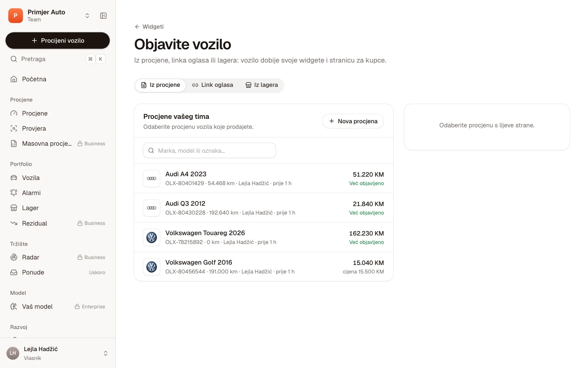
Task: Click the VW logo of Golf 2016 row
Action: pos(151,267)
